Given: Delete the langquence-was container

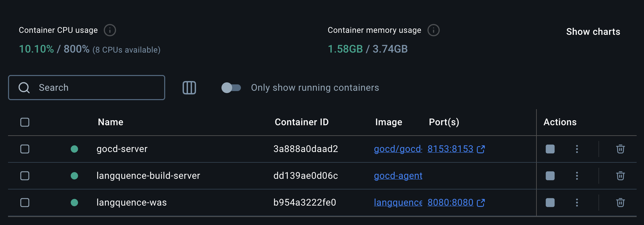Looking at the screenshot, I should [621, 203].
